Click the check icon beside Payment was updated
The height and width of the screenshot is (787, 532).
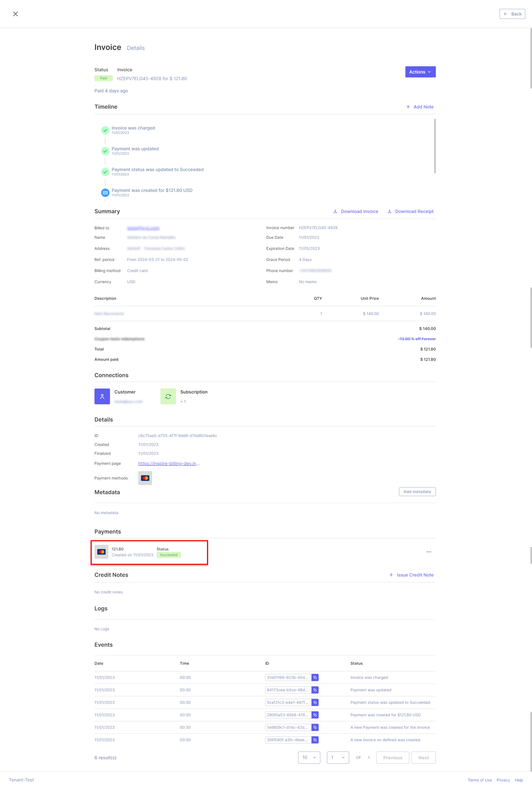[x=105, y=151]
